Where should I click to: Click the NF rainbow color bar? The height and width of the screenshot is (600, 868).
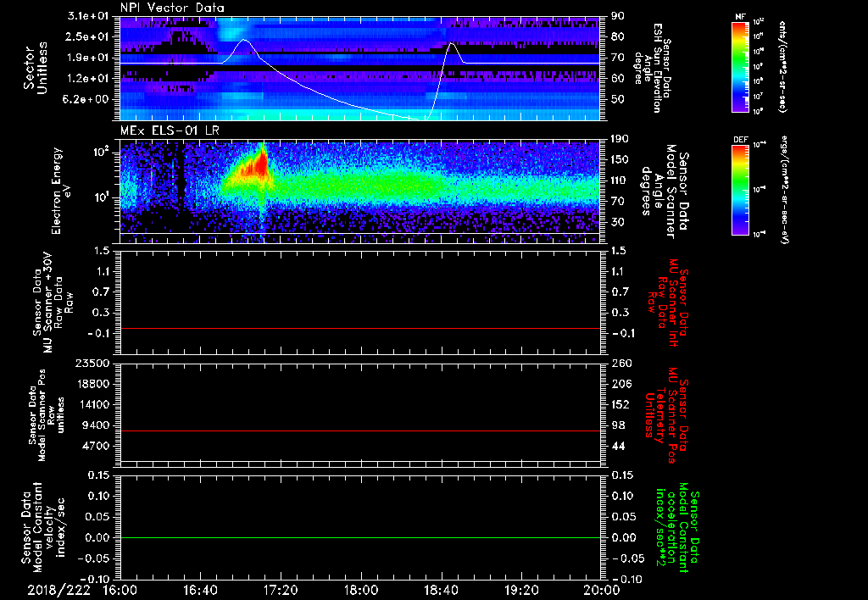[x=740, y=67]
